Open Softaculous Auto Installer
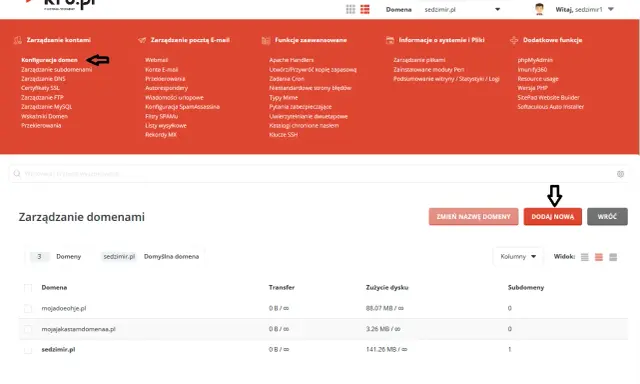 [x=551, y=107]
